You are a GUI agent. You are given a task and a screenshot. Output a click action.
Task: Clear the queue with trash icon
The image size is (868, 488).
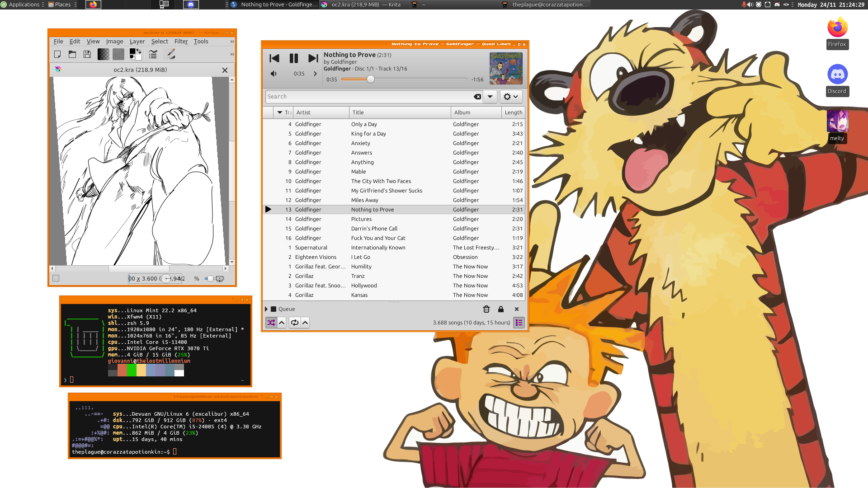(x=486, y=309)
